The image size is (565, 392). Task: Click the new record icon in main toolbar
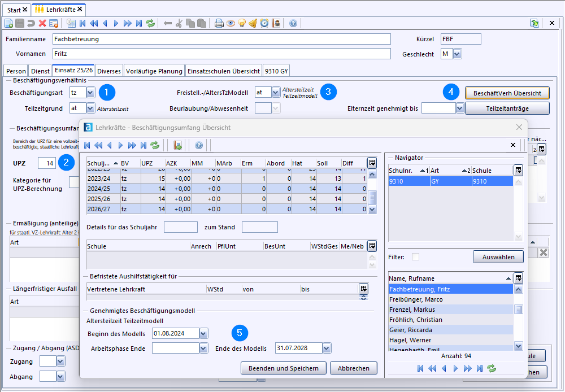(8, 23)
